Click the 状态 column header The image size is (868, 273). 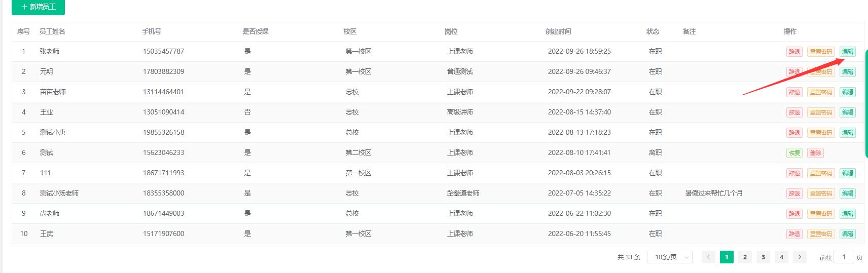pos(653,31)
